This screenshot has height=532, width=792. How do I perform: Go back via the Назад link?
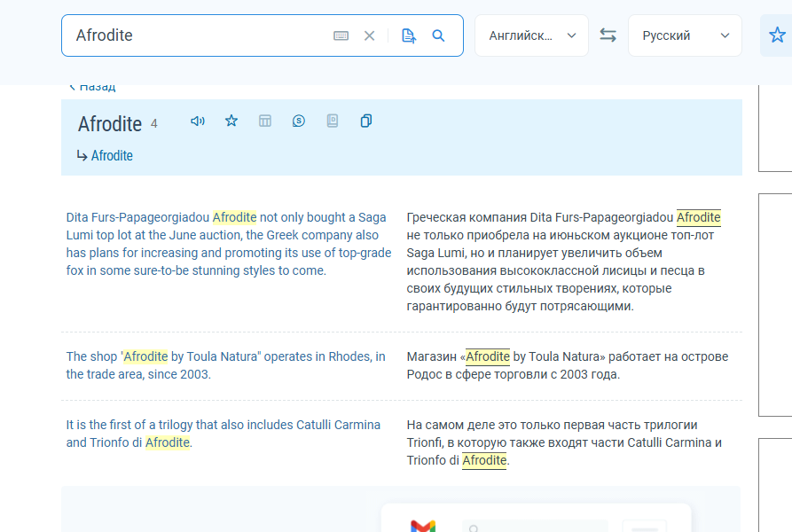92,87
